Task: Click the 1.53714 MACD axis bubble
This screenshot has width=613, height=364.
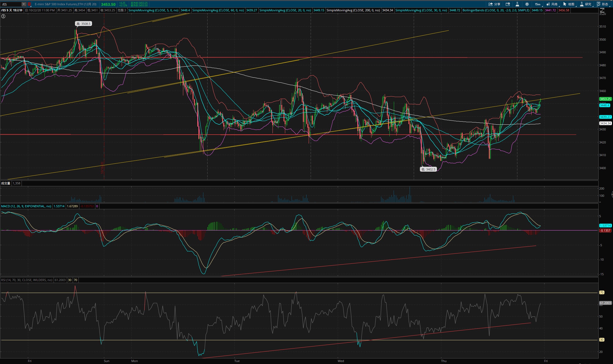Action: pyautogui.click(x=605, y=226)
